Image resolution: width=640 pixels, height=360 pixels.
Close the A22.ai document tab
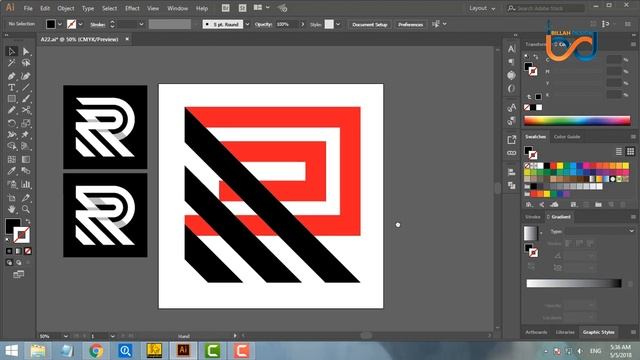pyautogui.click(x=127, y=39)
